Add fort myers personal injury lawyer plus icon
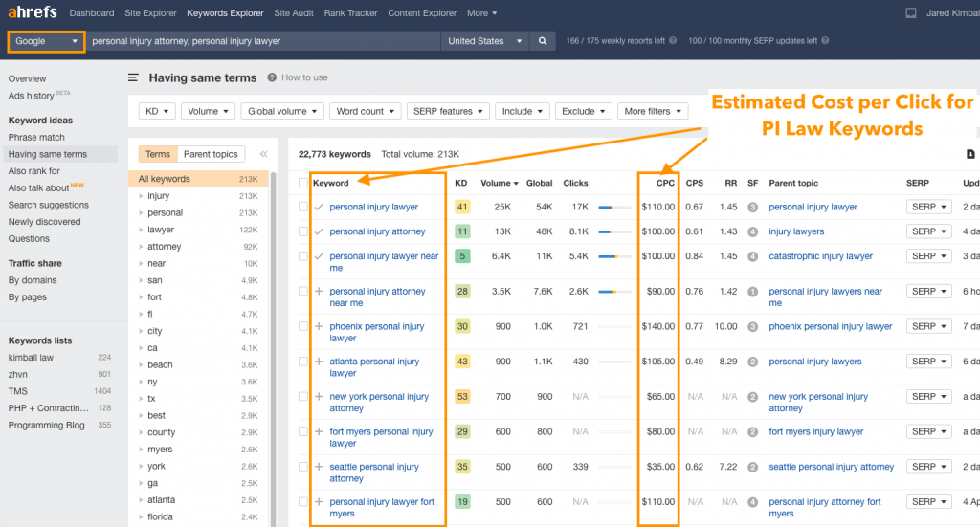 (x=319, y=431)
